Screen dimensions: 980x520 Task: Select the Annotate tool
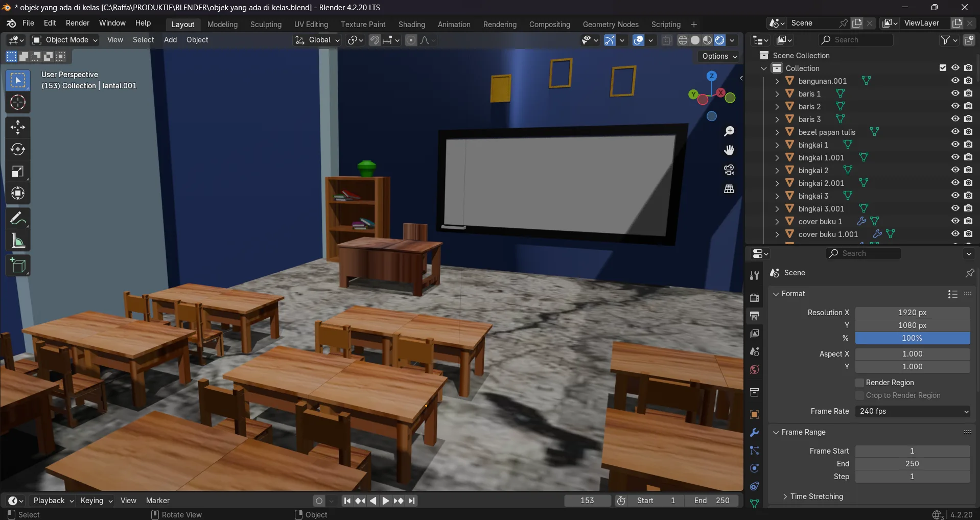[x=18, y=219]
